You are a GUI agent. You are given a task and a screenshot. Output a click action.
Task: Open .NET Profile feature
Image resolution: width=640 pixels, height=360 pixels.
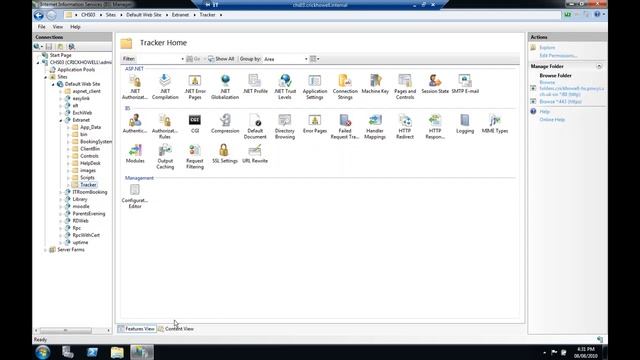pyautogui.click(x=255, y=84)
